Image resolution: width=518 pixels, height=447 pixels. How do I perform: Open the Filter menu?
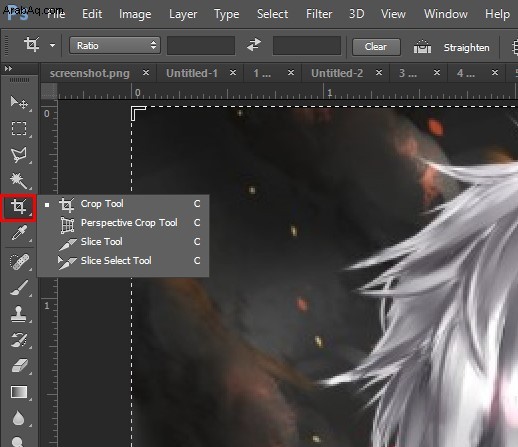319,14
